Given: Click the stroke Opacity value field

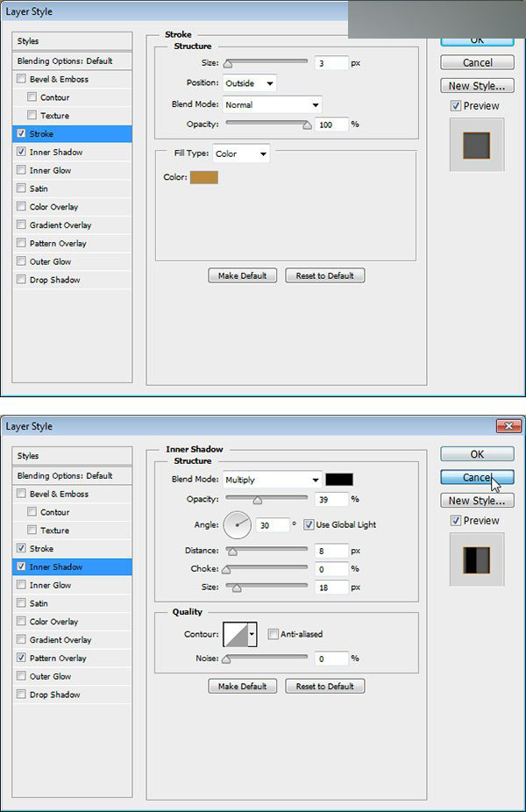Looking at the screenshot, I should [x=331, y=125].
